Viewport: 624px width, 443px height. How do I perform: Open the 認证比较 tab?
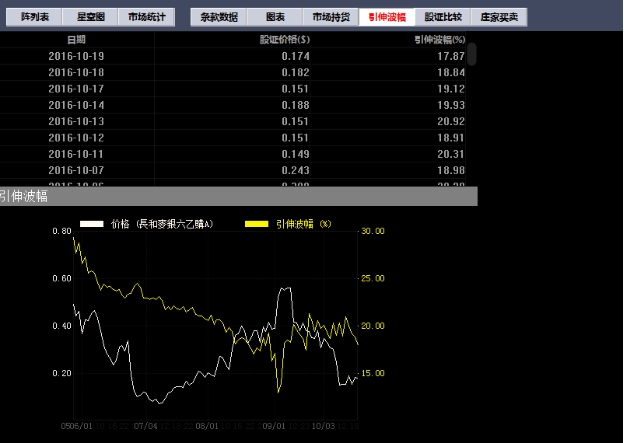[x=443, y=17]
